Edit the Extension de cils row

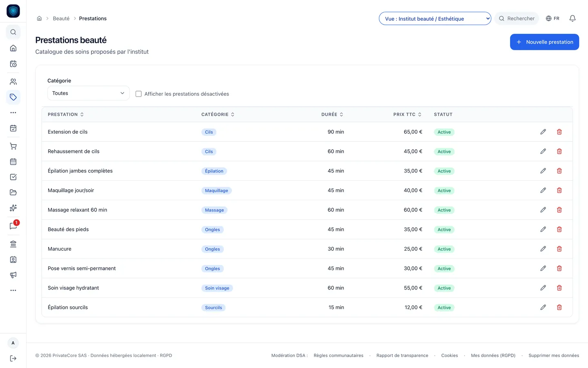click(x=543, y=132)
